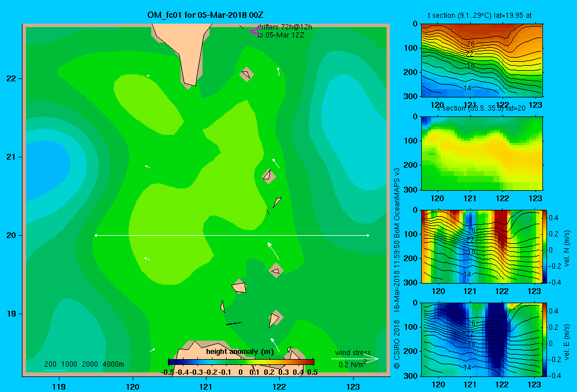Click latitude label 21 on the main map
577x392 pixels.
point(12,157)
